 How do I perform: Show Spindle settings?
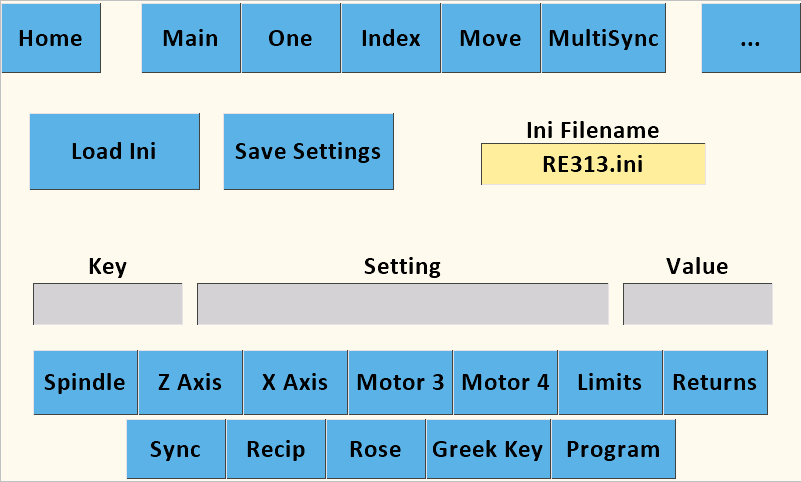tap(85, 382)
